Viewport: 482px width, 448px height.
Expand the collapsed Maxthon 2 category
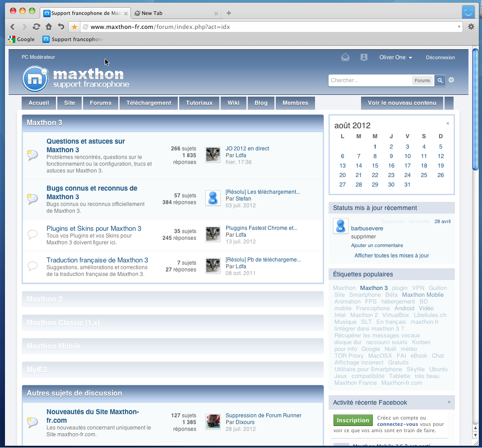click(x=173, y=299)
